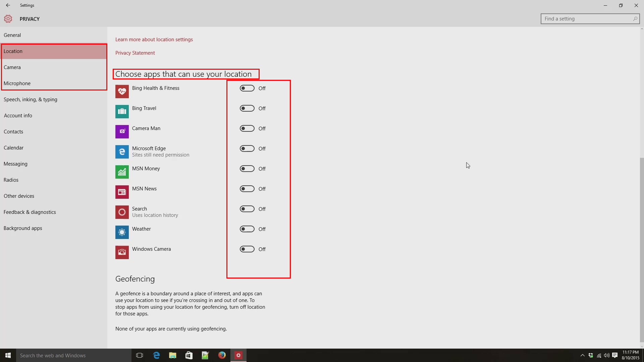This screenshot has width=644, height=362.
Task: Turn on location for MSN Money
Action: (247, 169)
